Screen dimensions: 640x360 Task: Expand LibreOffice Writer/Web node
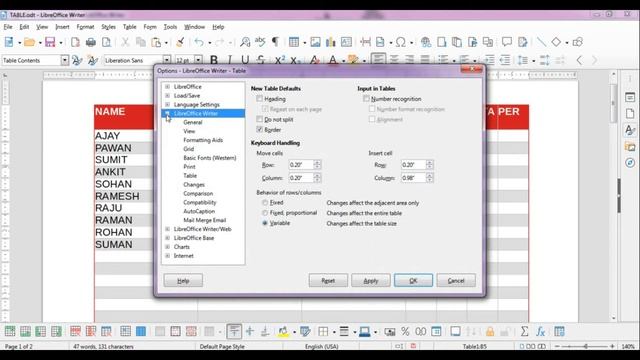167,229
